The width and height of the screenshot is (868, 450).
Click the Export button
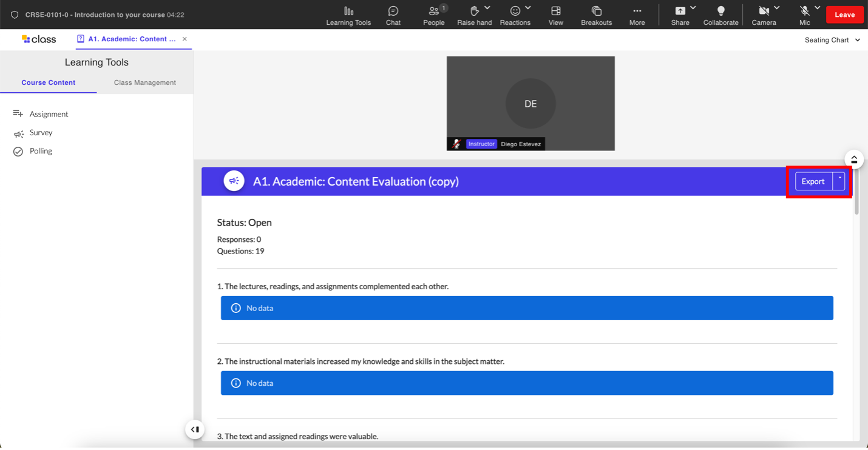(813, 181)
